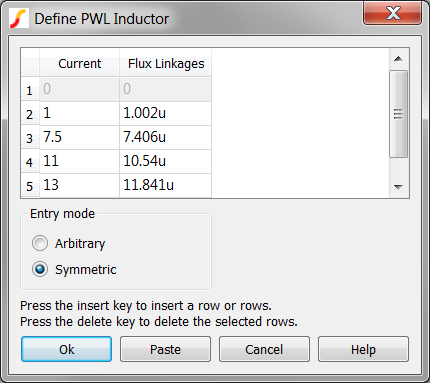Open Help for this dialog

click(363, 349)
